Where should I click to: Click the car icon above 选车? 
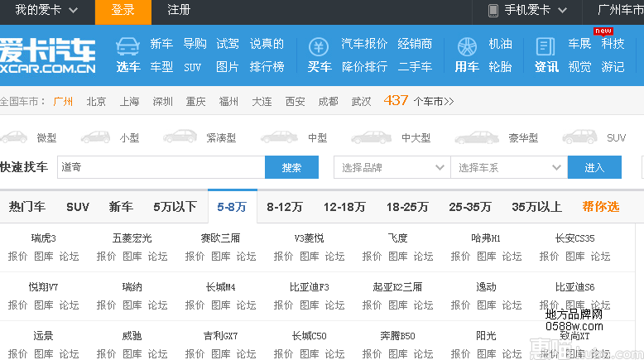click(127, 47)
